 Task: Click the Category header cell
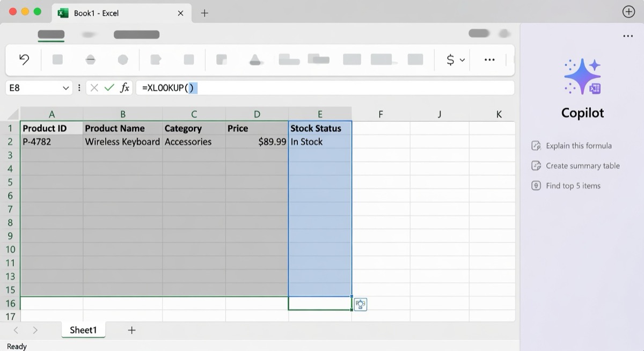194,128
